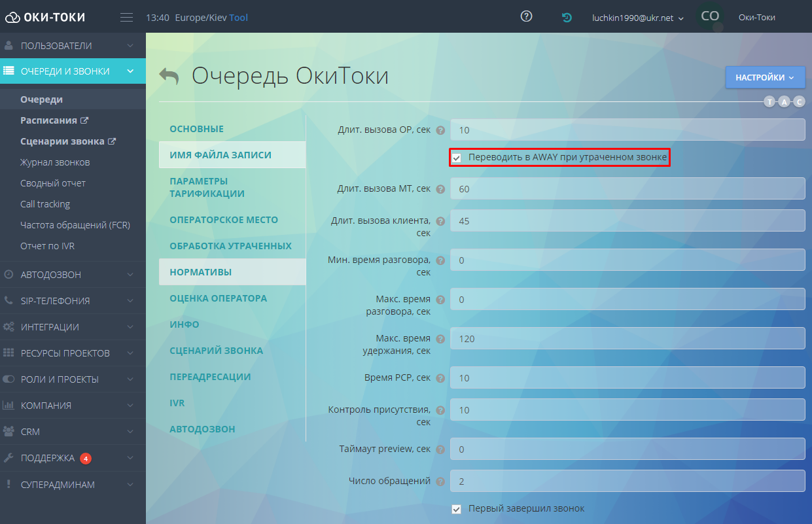Click the history refresh icon in header
812x524 pixels.
(567, 18)
